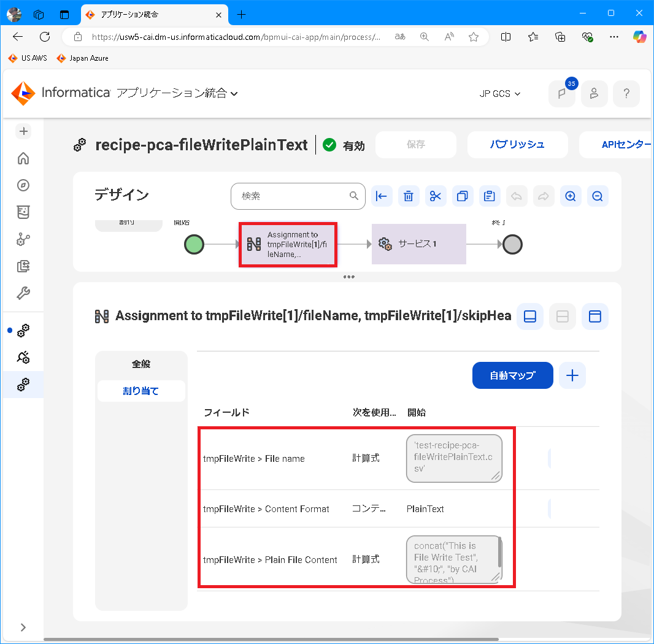Click the APIセンター button

click(x=617, y=144)
